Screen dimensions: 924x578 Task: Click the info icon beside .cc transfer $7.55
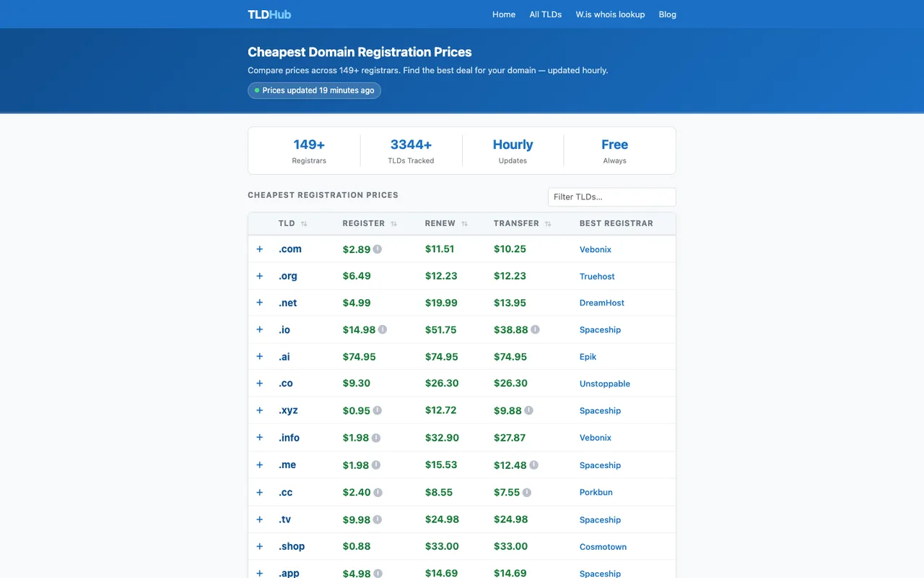click(x=527, y=493)
